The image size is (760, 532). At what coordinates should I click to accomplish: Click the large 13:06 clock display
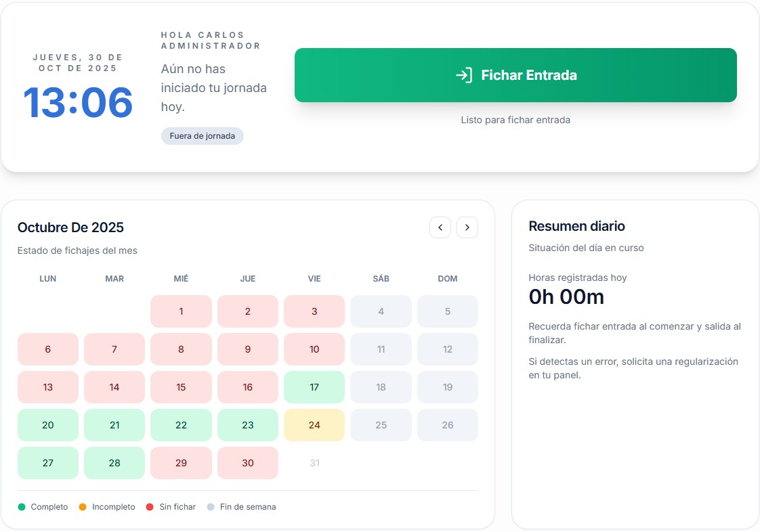click(x=78, y=104)
